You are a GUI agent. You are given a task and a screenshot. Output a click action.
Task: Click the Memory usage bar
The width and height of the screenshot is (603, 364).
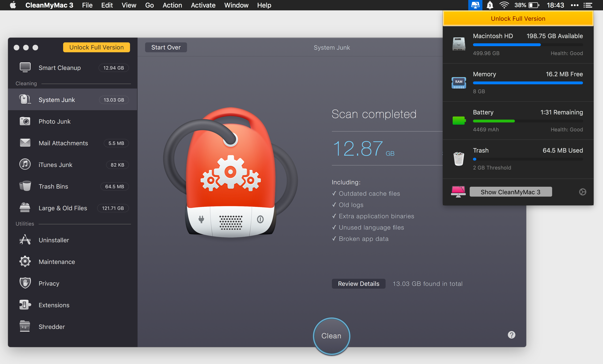point(528,83)
